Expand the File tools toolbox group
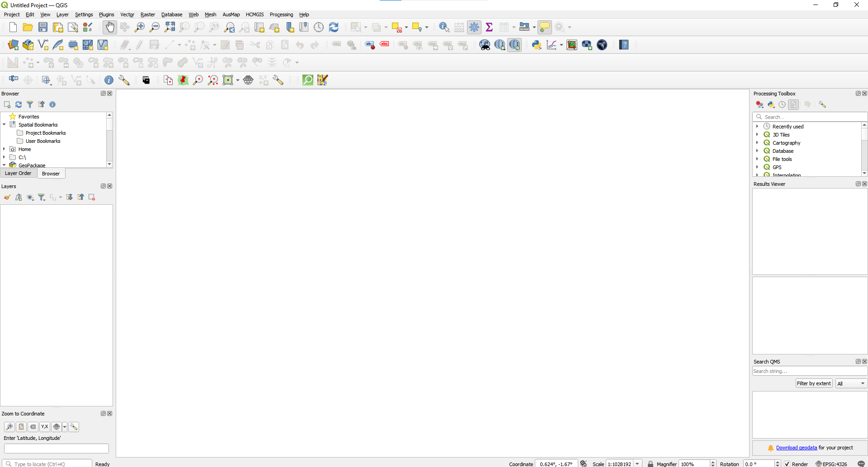Image resolution: width=868 pixels, height=467 pixels. [x=757, y=159]
